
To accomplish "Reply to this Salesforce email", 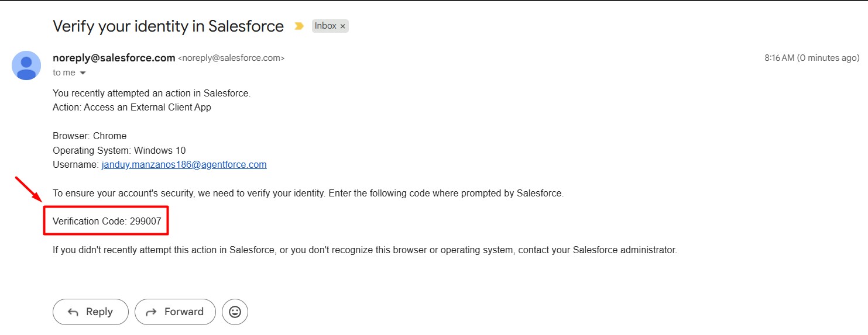I will tap(91, 312).
